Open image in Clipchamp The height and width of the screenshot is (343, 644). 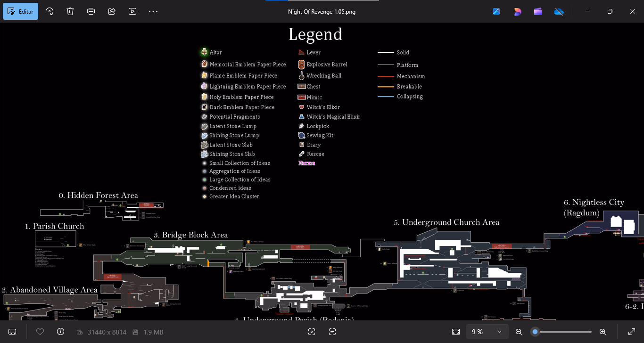(538, 11)
